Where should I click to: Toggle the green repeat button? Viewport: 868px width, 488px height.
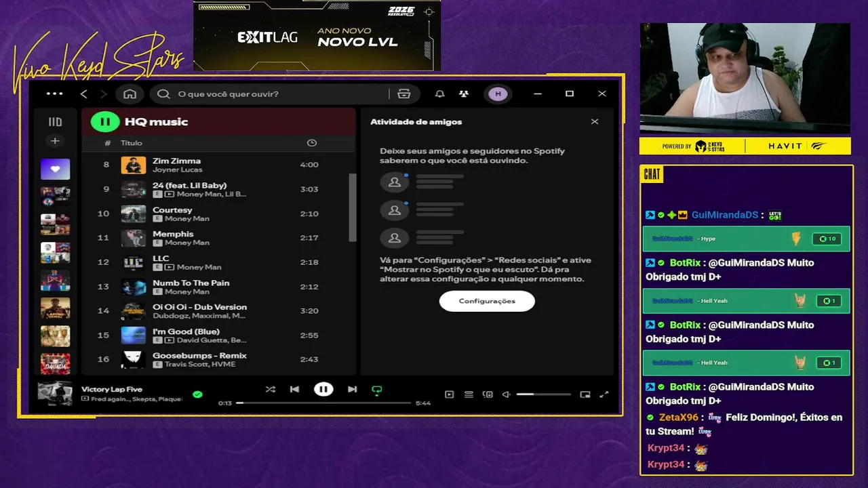click(x=377, y=390)
